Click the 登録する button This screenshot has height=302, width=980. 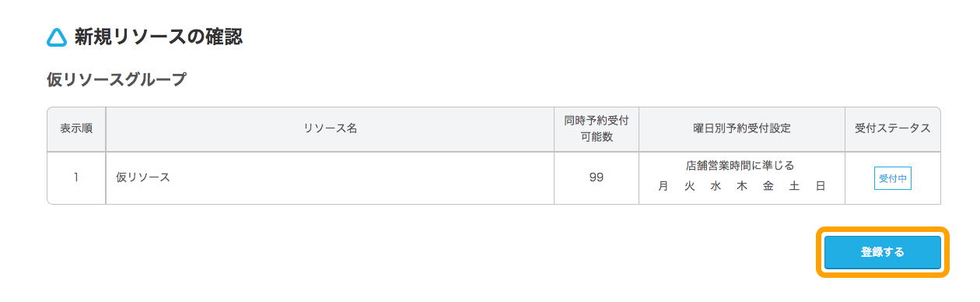(x=883, y=252)
